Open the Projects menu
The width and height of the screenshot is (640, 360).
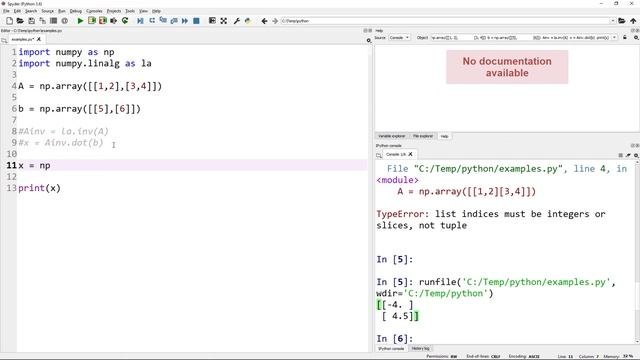click(x=114, y=11)
